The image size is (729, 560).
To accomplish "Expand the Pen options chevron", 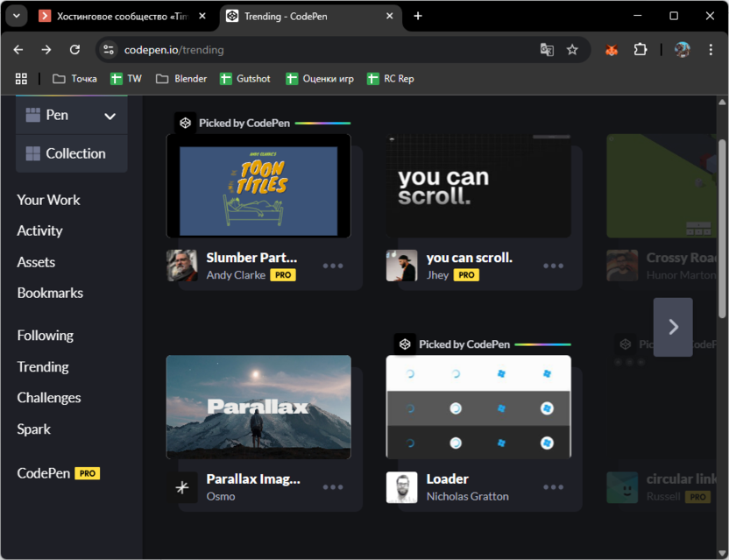I will pos(110,116).
